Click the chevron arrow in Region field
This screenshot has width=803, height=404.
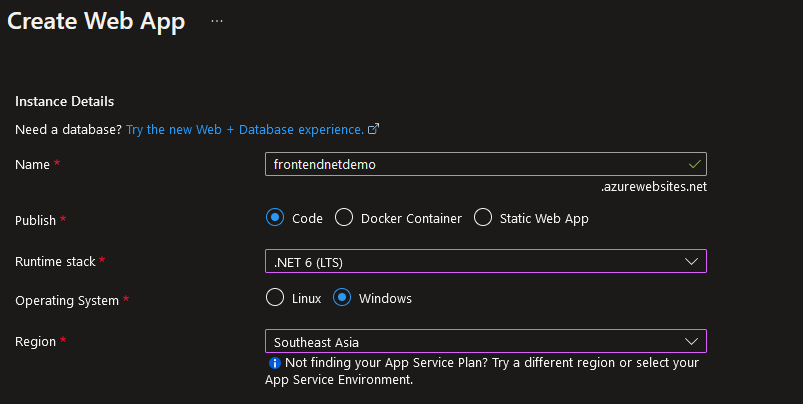[x=691, y=342]
